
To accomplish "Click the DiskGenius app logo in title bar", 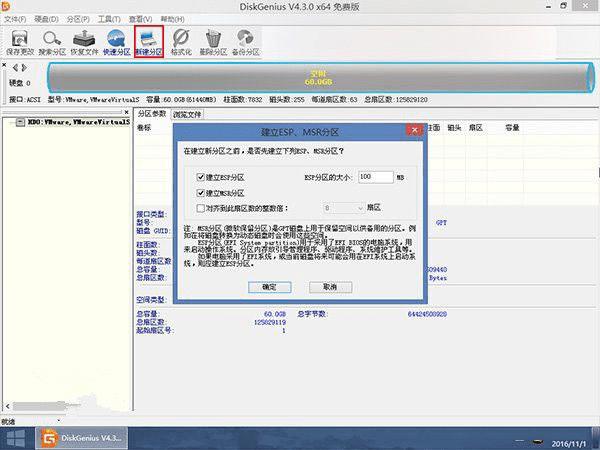I will pos(5,6).
